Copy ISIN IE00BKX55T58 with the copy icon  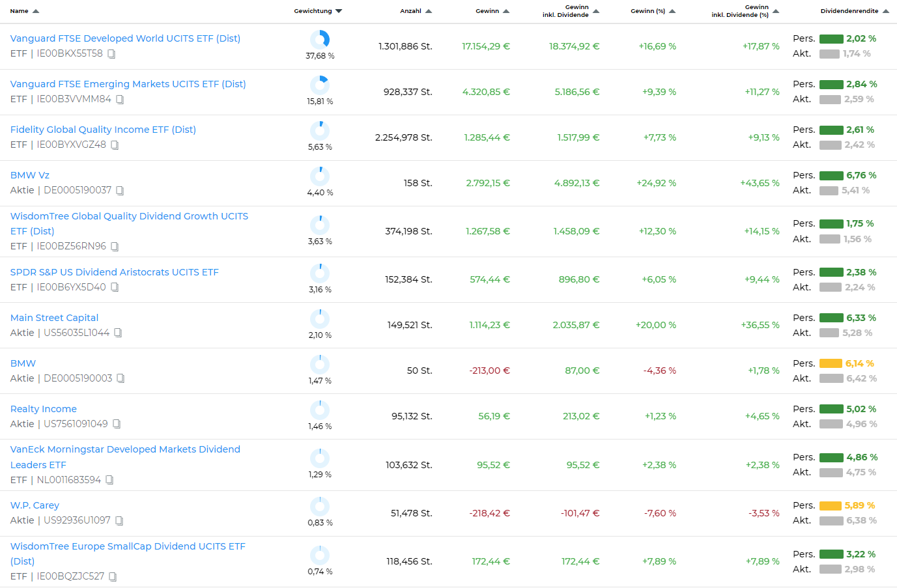[111, 54]
